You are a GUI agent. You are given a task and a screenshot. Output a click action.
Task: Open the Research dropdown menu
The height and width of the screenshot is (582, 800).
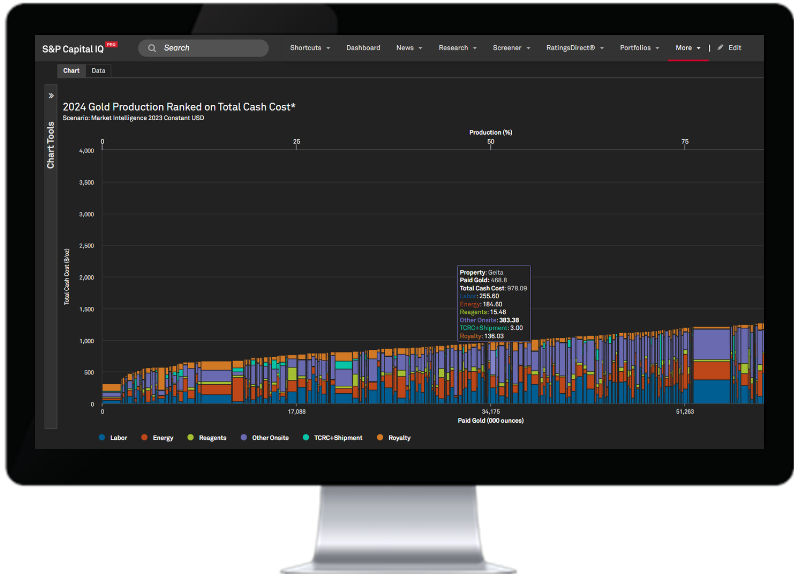pyautogui.click(x=458, y=48)
